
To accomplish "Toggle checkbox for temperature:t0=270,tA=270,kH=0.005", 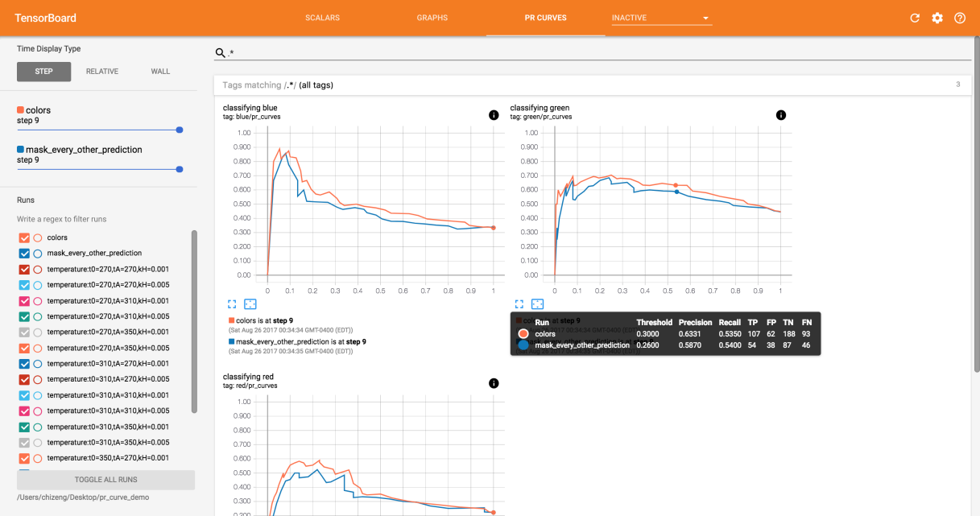I will pos(24,285).
